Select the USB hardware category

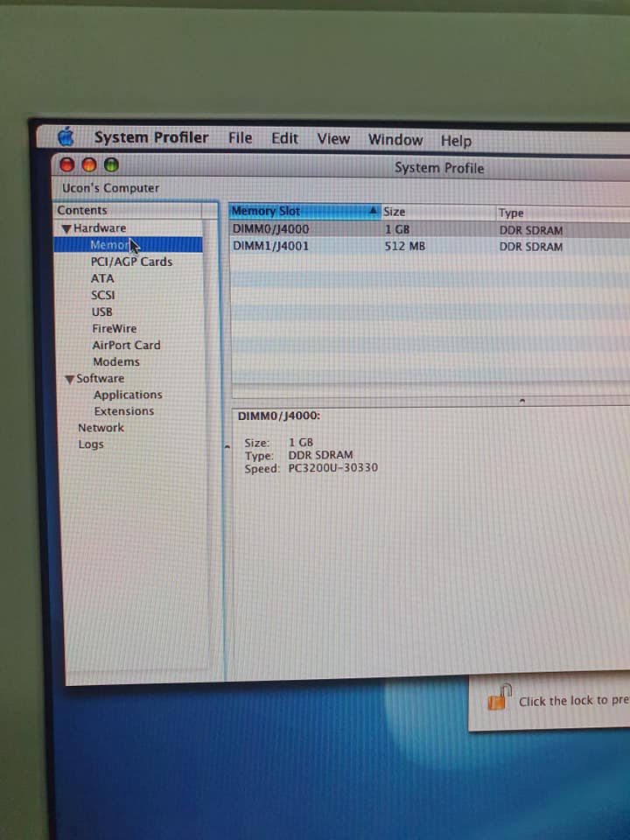tap(101, 311)
